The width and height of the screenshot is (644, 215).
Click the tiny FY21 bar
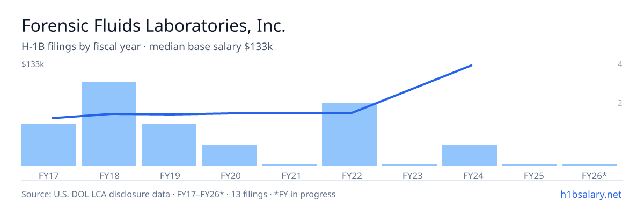coord(289,165)
